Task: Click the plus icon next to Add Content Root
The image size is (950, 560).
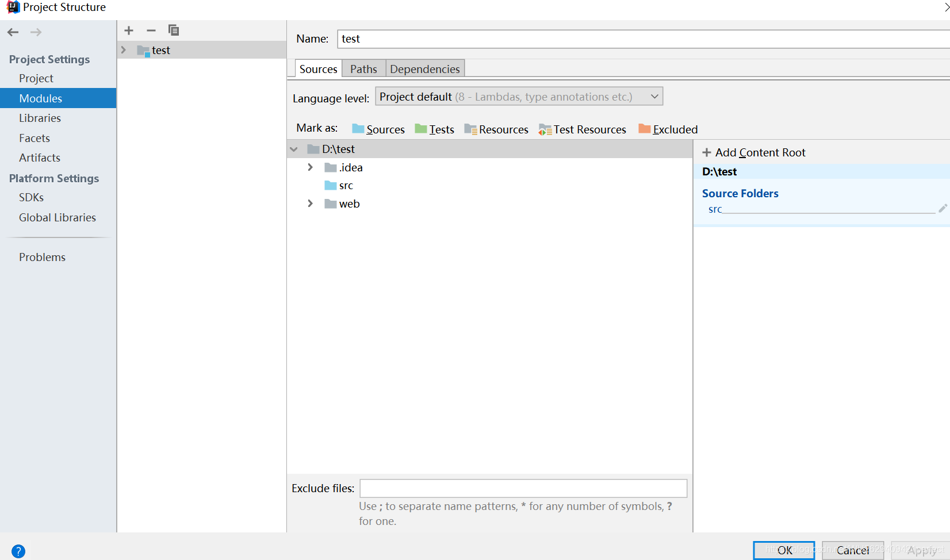Action: (707, 152)
